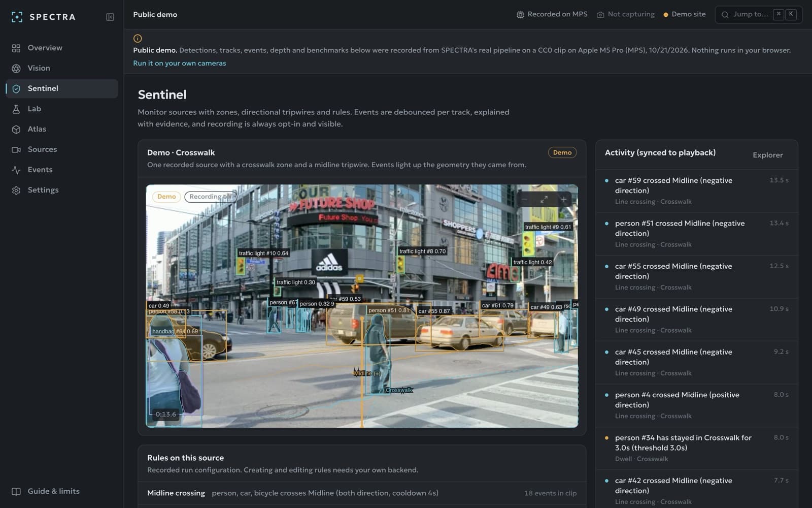Open the activity Explorer link
This screenshot has height=508, width=812.
click(767, 155)
